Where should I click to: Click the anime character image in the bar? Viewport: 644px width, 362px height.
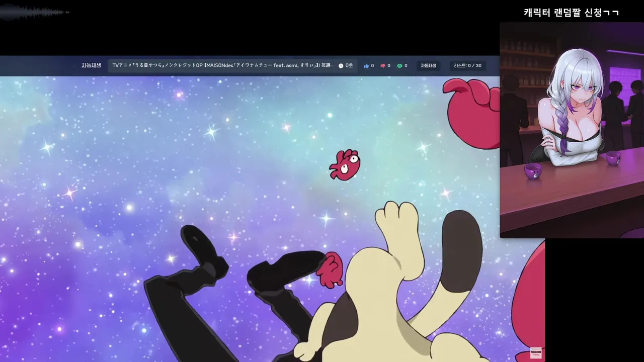coord(572,130)
